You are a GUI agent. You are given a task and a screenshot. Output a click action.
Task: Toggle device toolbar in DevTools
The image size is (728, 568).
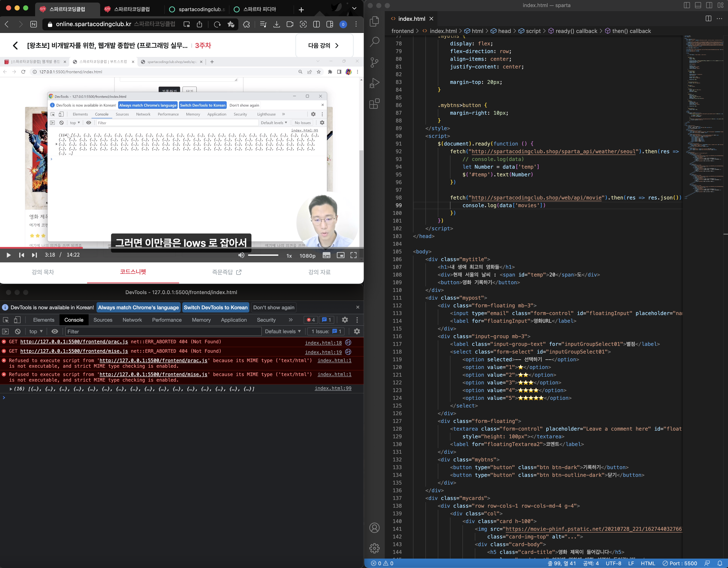click(x=17, y=320)
